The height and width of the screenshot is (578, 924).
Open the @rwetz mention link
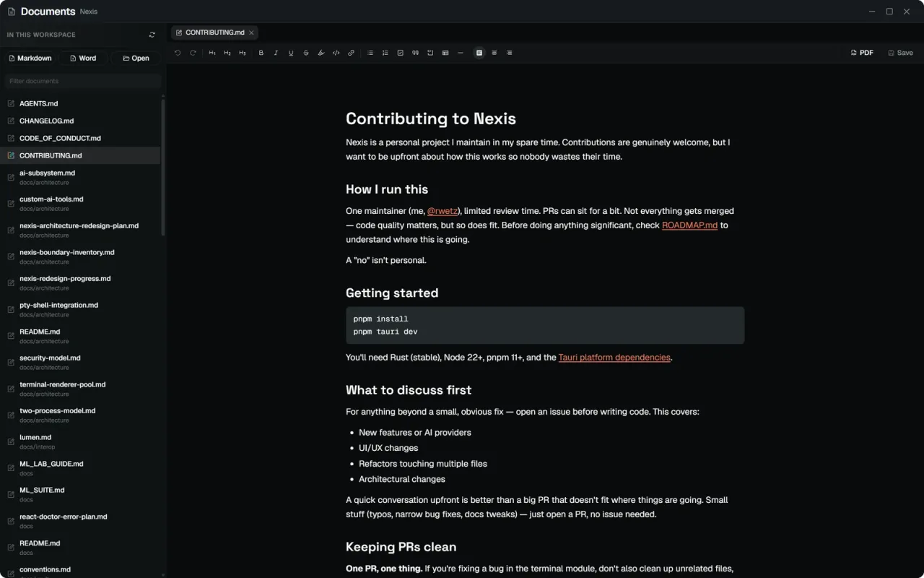tap(443, 211)
